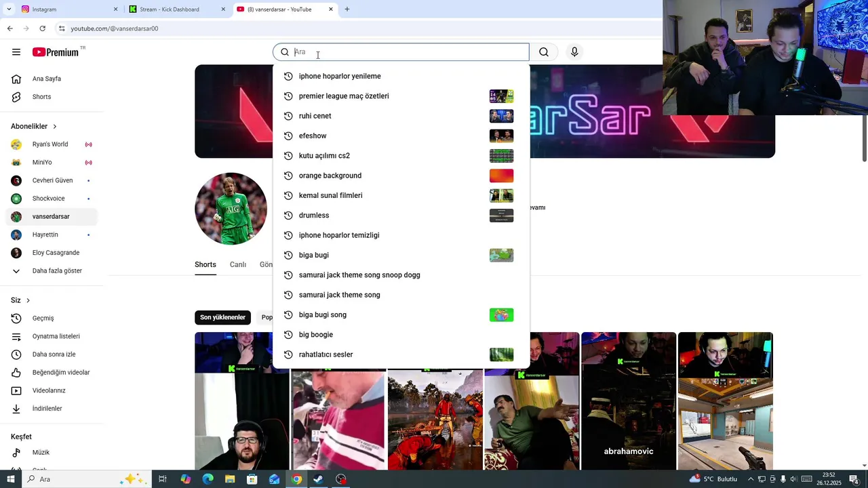Viewport: 868px width, 488px height.
Task: Choose suggestion kutu açılımı cs2
Action: [401, 156]
